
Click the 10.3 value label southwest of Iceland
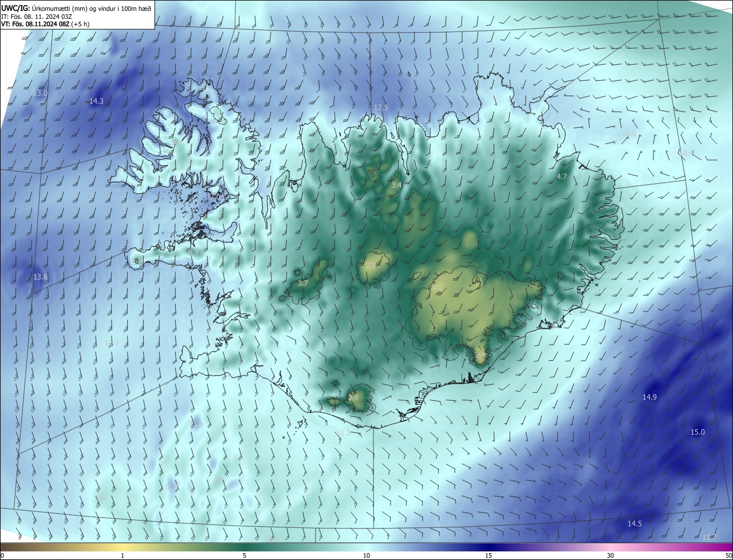tap(111, 343)
